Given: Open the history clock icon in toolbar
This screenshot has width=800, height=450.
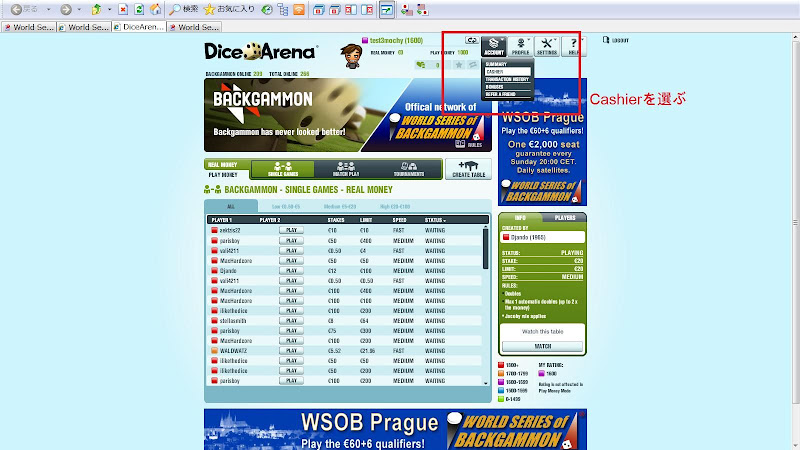Looking at the screenshot, I should (267, 9).
